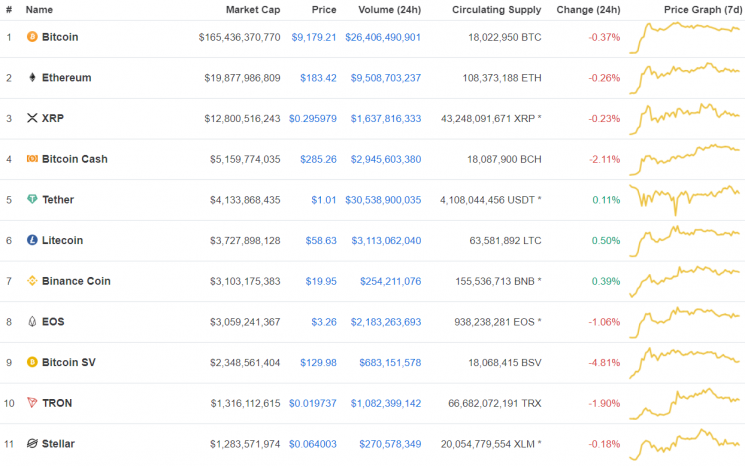Click Bitcoin SV price $129.98
The width and height of the screenshot is (745, 466).
[318, 362]
